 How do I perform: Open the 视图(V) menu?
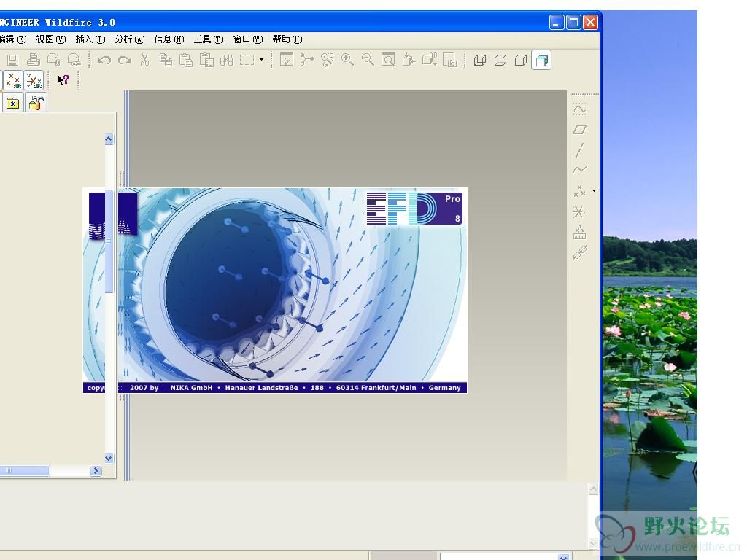(51, 39)
